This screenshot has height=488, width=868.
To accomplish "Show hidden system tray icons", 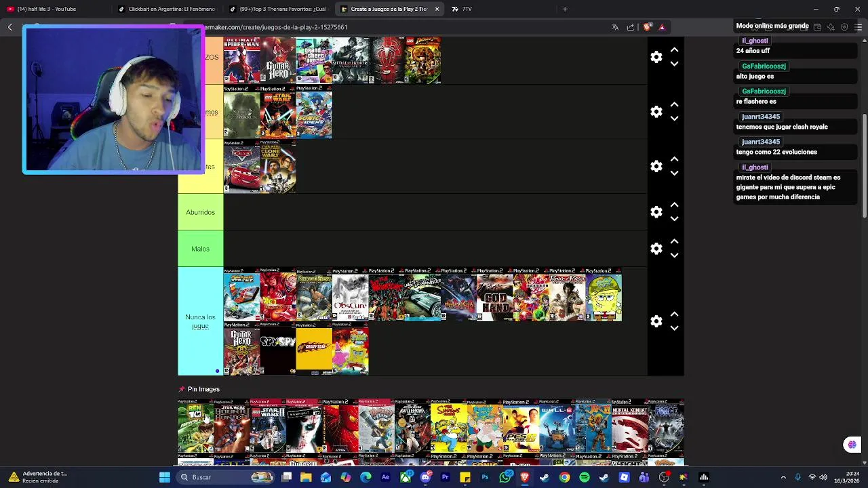I will click(783, 477).
